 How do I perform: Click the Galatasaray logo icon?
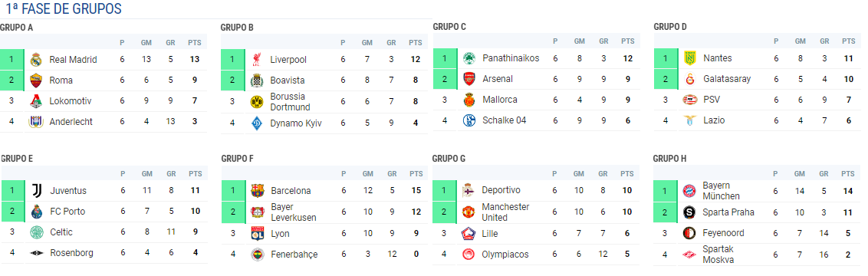(x=690, y=79)
